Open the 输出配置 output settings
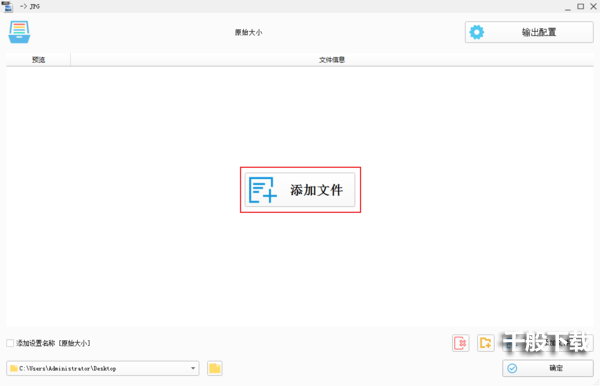This screenshot has width=600, height=386. tap(529, 32)
